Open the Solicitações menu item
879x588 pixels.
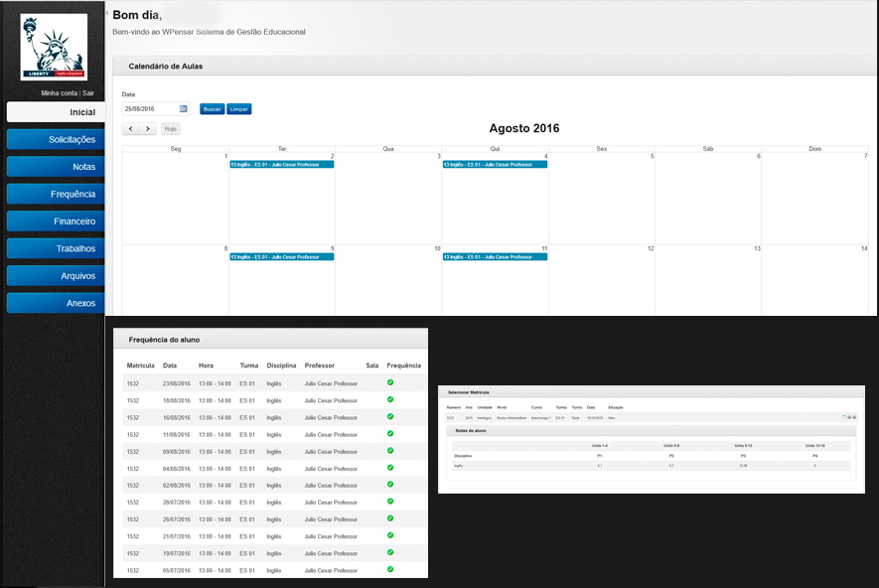pyautogui.click(x=56, y=140)
